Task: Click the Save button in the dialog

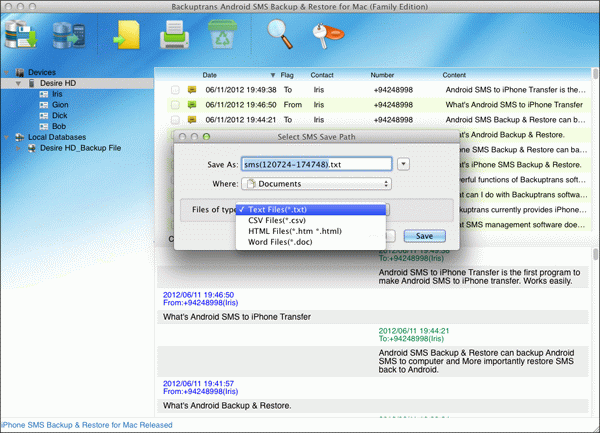Action: (424, 236)
